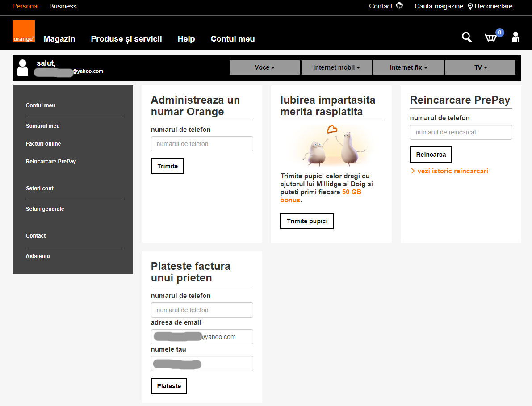Click the orange arrow before vezi istoric
The width and height of the screenshot is (532, 406).
(x=413, y=171)
